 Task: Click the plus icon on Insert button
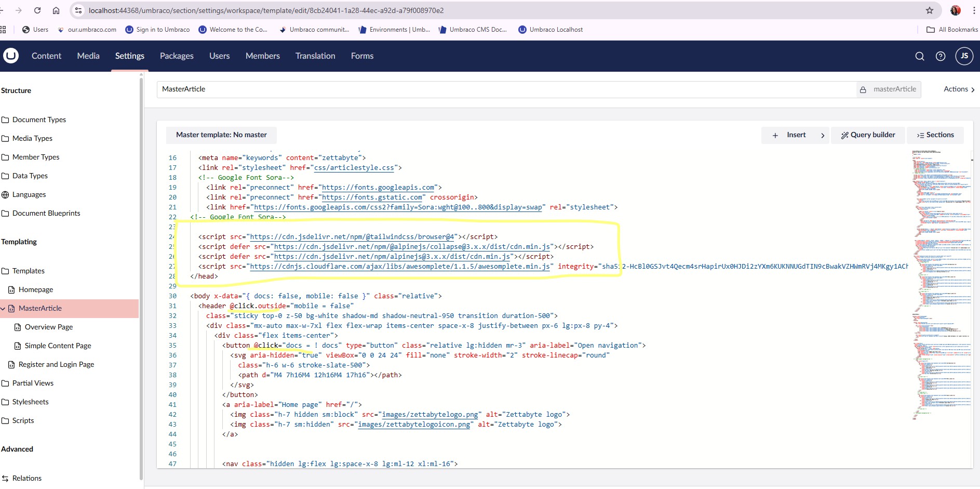[x=775, y=135]
